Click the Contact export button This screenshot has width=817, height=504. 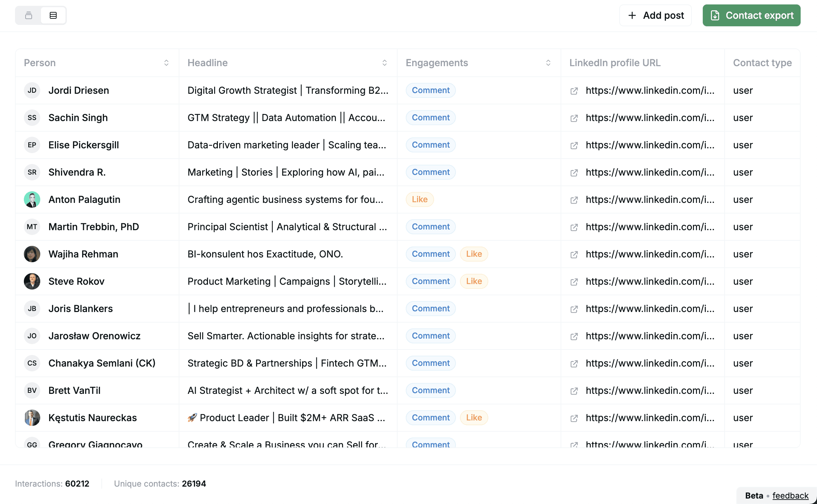(752, 15)
